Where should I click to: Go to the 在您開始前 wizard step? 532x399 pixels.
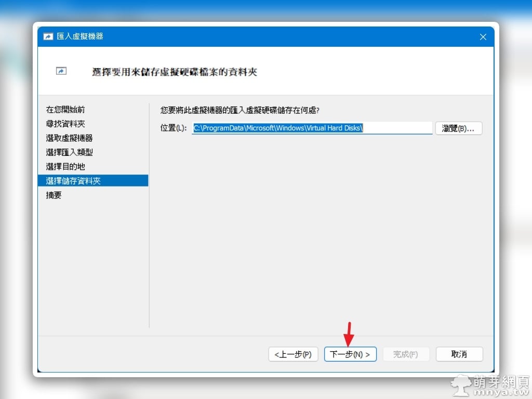[65, 110]
